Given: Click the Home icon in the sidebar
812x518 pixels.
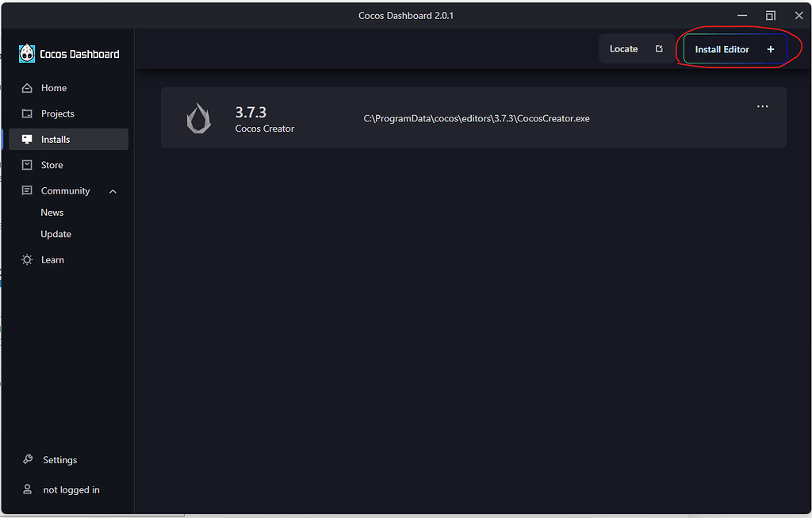Looking at the screenshot, I should tap(25, 87).
